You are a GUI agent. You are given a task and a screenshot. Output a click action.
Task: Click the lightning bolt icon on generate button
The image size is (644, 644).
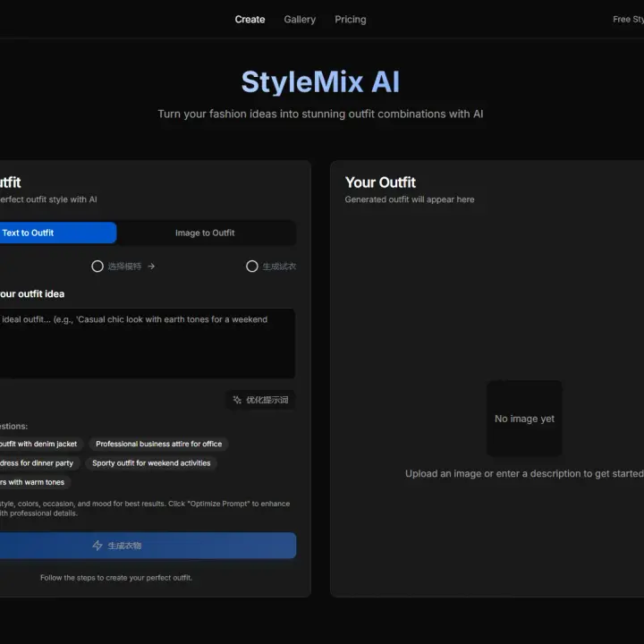(97, 546)
